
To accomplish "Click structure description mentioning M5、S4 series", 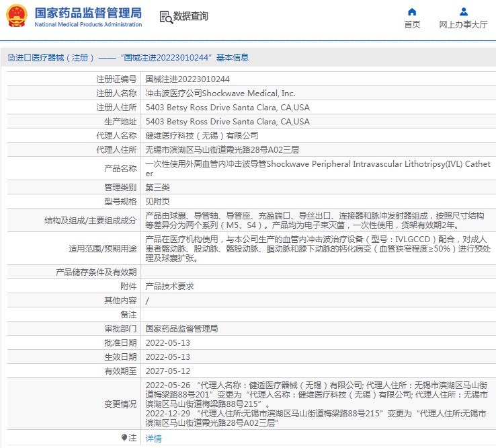I will coord(315,221).
